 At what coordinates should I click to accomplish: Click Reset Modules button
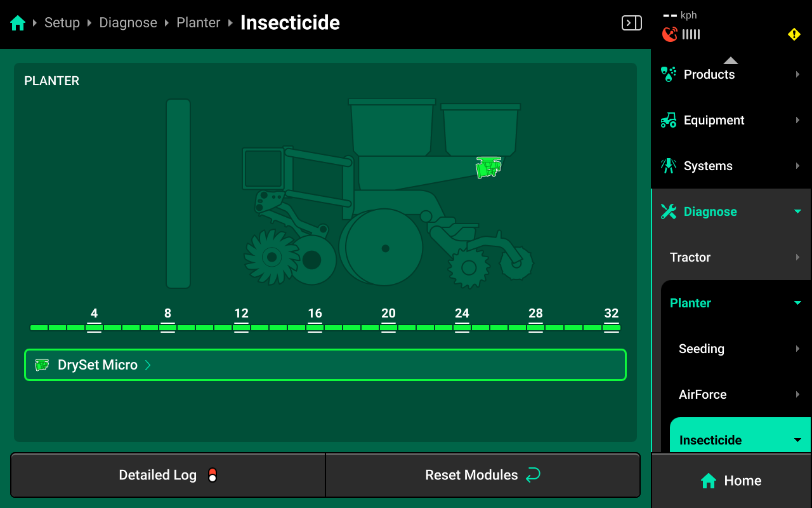[x=483, y=475]
